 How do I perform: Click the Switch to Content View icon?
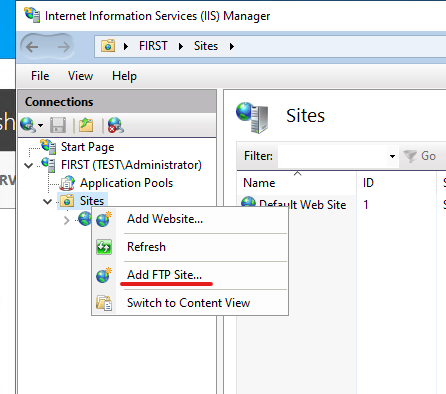(x=104, y=303)
